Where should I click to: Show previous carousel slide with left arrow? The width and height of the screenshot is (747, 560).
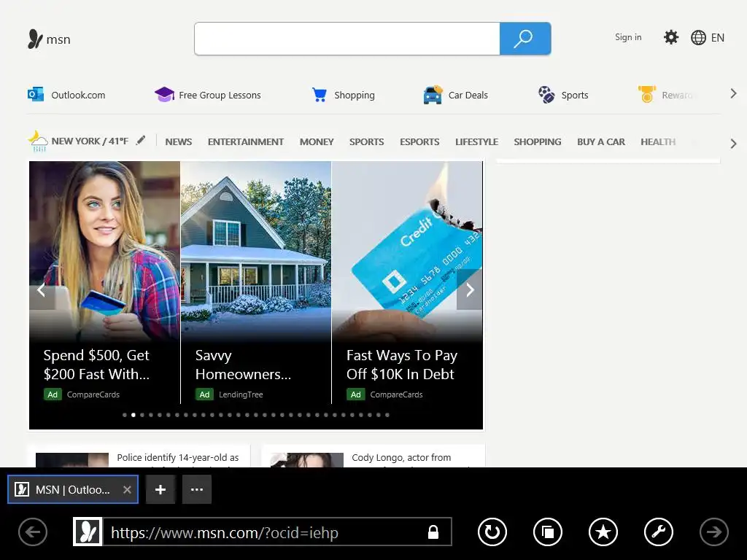[42, 289]
